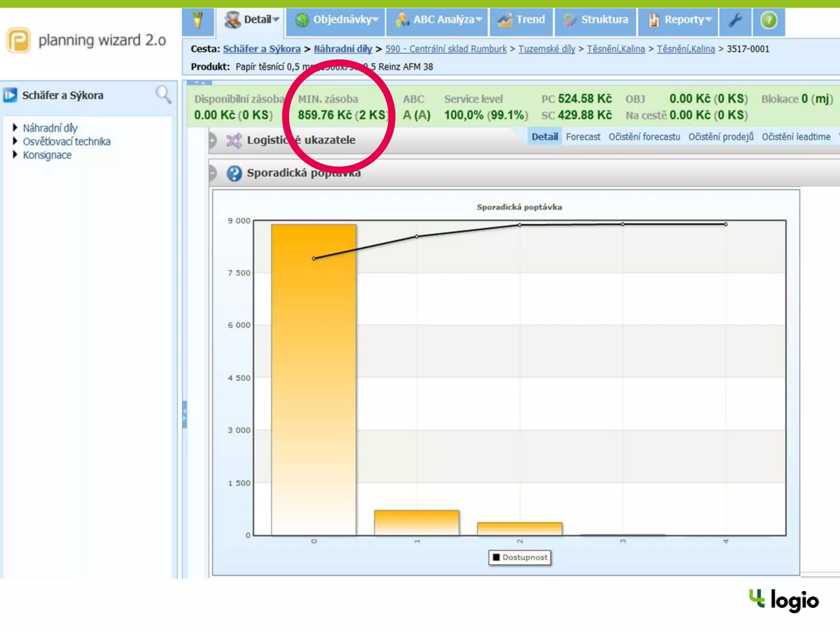Image resolution: width=840 pixels, height=630 pixels.
Task: Collapse the Sporadická poptávka section
Action: click(x=212, y=173)
